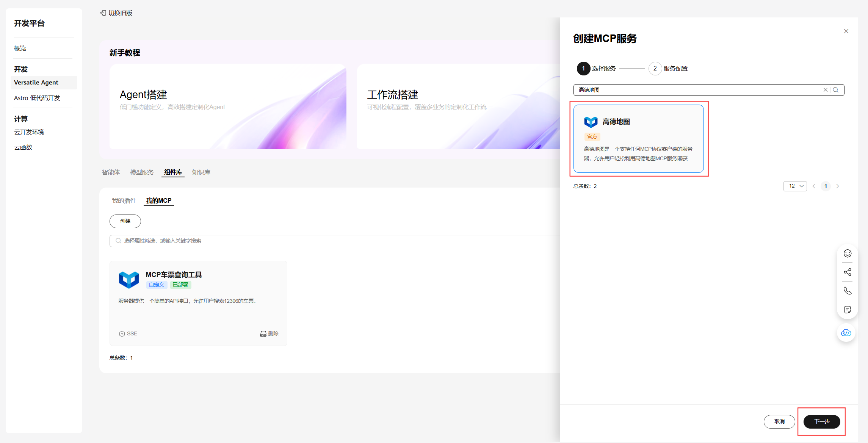
Task: Open the blue cloud code icon
Action: [x=846, y=333]
